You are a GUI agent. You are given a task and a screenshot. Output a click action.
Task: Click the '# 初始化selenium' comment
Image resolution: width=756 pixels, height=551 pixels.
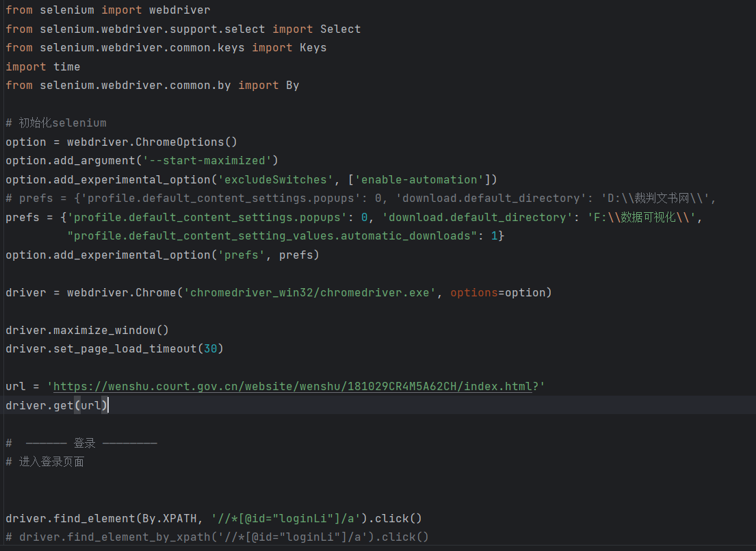click(x=56, y=123)
